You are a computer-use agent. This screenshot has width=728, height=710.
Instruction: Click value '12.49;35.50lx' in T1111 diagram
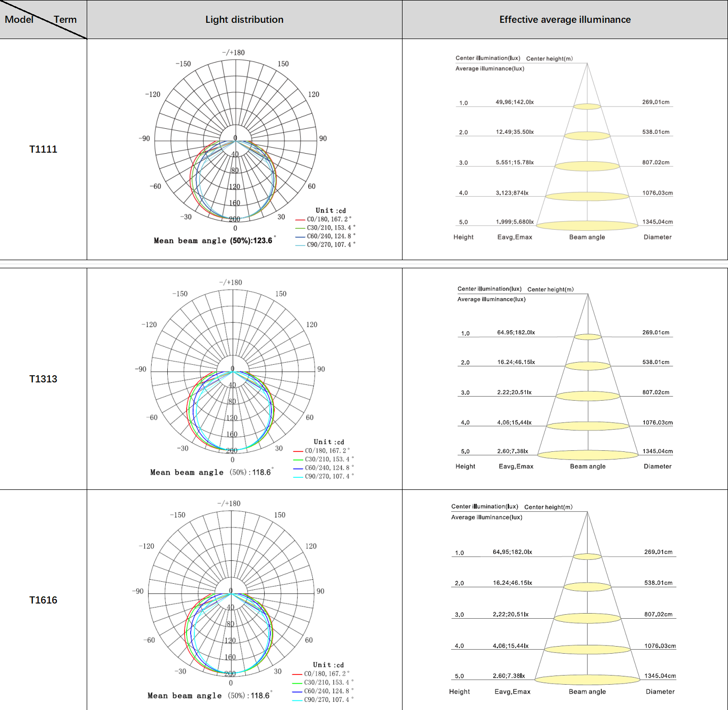(515, 132)
